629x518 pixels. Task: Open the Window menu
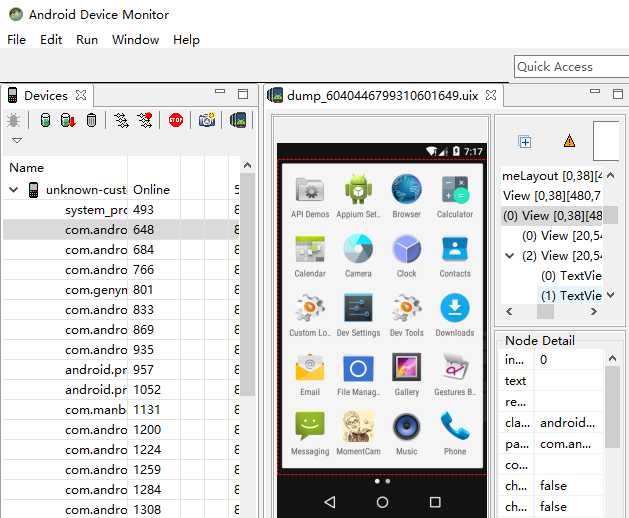[x=136, y=40]
